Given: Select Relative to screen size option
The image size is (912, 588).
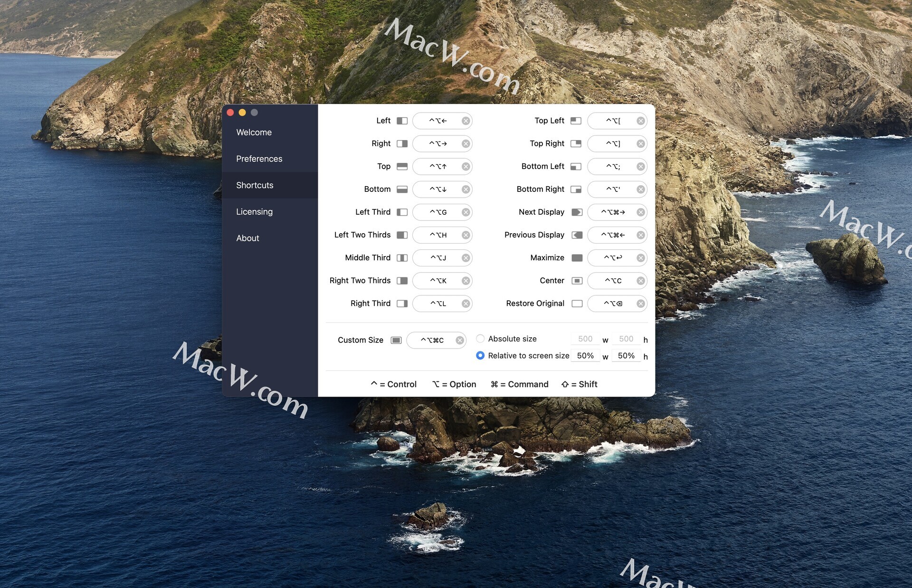Looking at the screenshot, I should (480, 355).
